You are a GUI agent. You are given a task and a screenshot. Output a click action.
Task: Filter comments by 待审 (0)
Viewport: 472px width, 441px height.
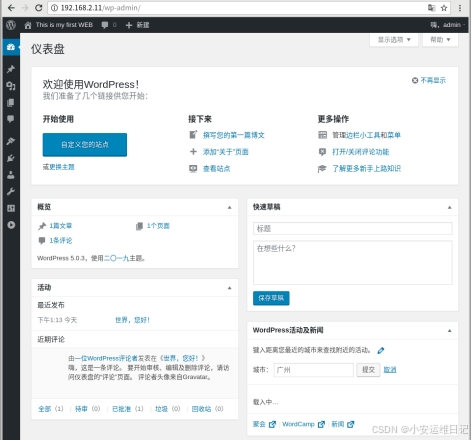click(87, 409)
